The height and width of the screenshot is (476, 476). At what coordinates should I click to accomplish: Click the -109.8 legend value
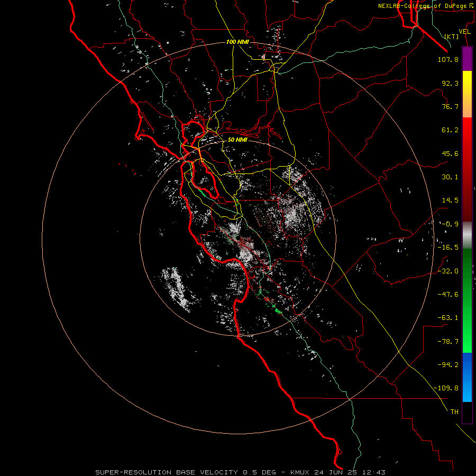446,388
